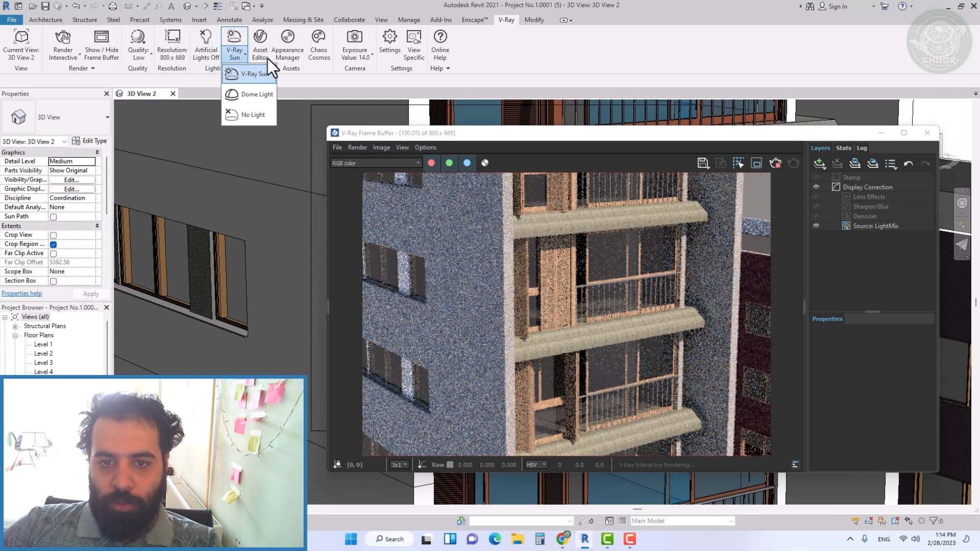Open Chrome from the taskbar
The height and width of the screenshot is (551, 980).
[563, 539]
